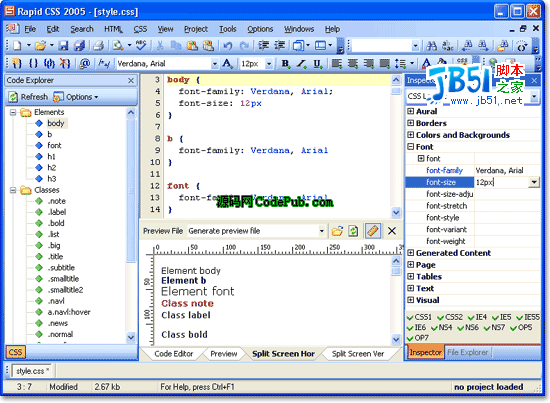
Task: Select the h1 element in tree
Action: tap(52, 156)
